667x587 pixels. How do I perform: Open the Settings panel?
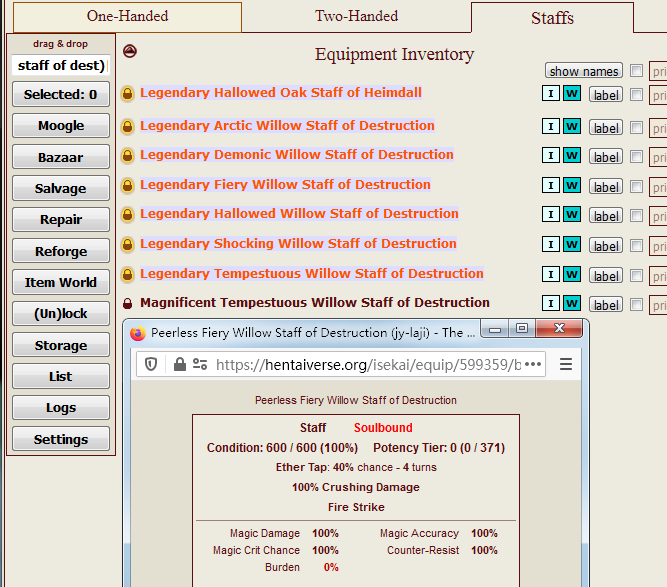(x=61, y=439)
